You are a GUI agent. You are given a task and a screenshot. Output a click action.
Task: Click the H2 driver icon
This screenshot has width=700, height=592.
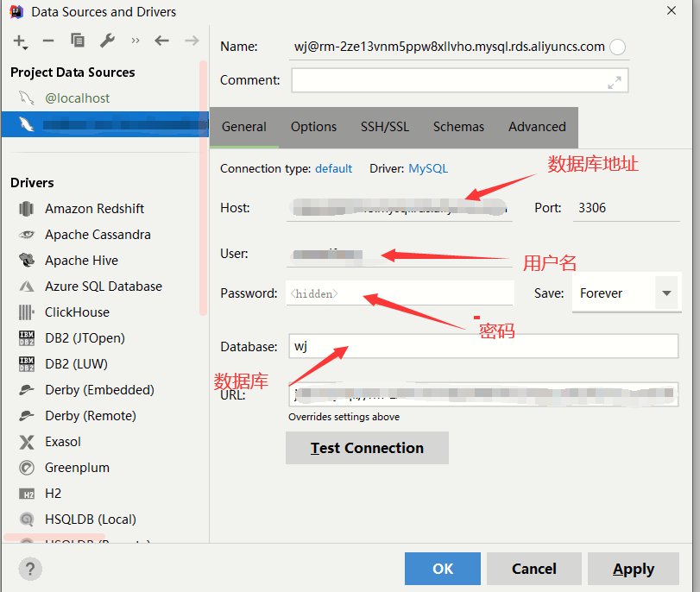pos(27,494)
